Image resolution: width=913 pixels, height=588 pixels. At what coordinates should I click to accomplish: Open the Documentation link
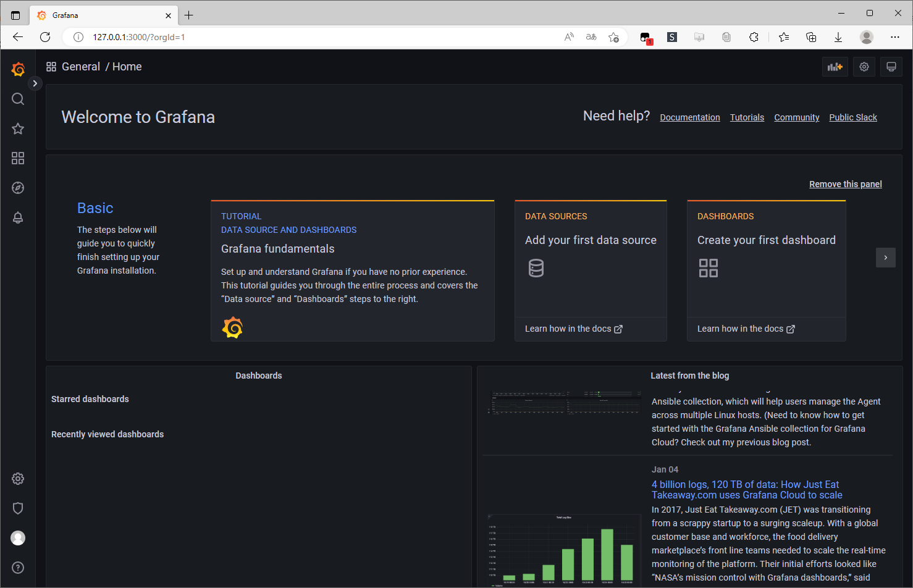[690, 117]
